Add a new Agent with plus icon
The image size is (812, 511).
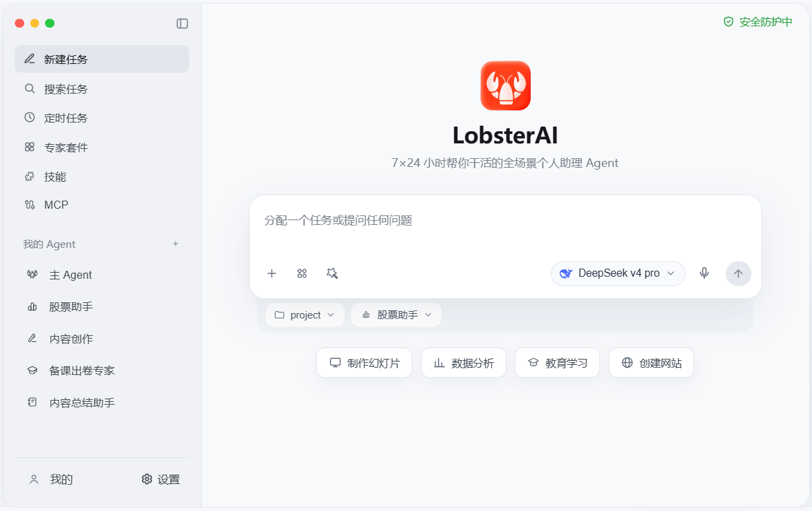point(176,244)
